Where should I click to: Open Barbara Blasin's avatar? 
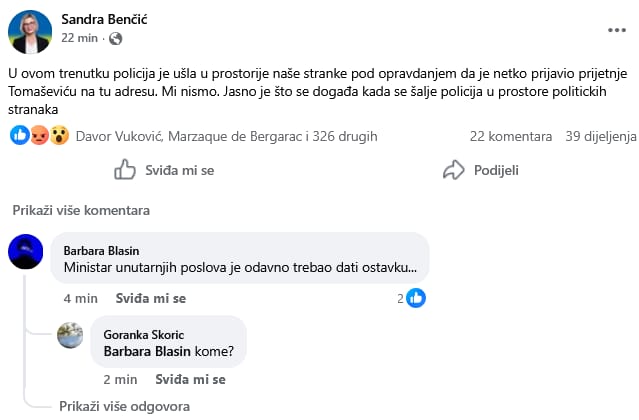click(26, 252)
